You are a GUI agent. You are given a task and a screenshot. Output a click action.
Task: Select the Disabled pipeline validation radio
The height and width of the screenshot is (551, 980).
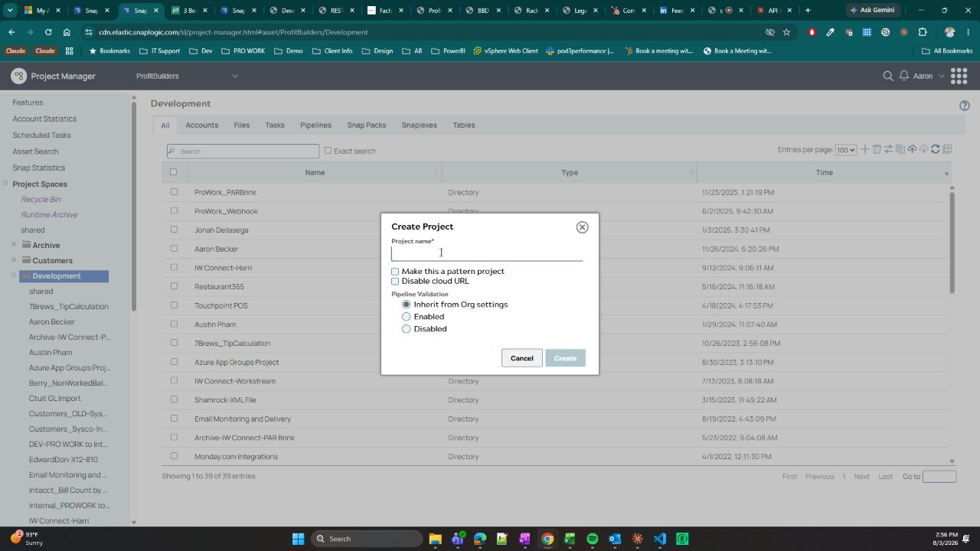point(407,329)
